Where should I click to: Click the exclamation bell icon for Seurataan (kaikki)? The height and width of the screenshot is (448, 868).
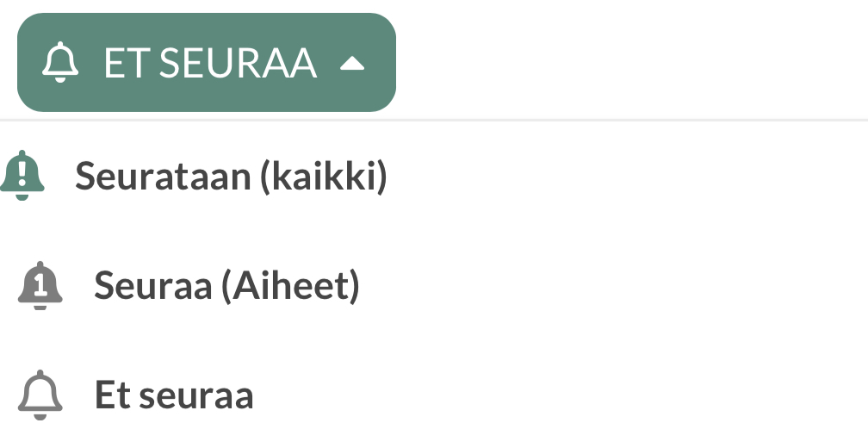click(22, 176)
